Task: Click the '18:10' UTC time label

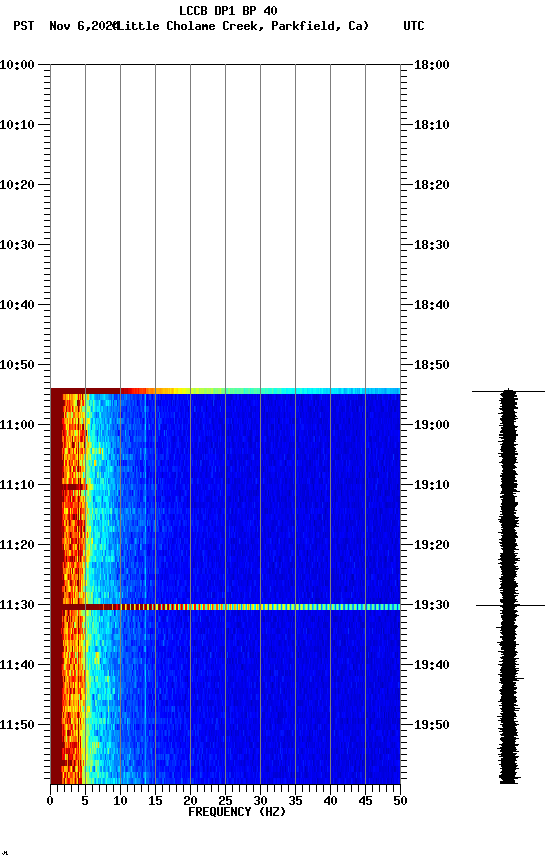Action: 432,125
